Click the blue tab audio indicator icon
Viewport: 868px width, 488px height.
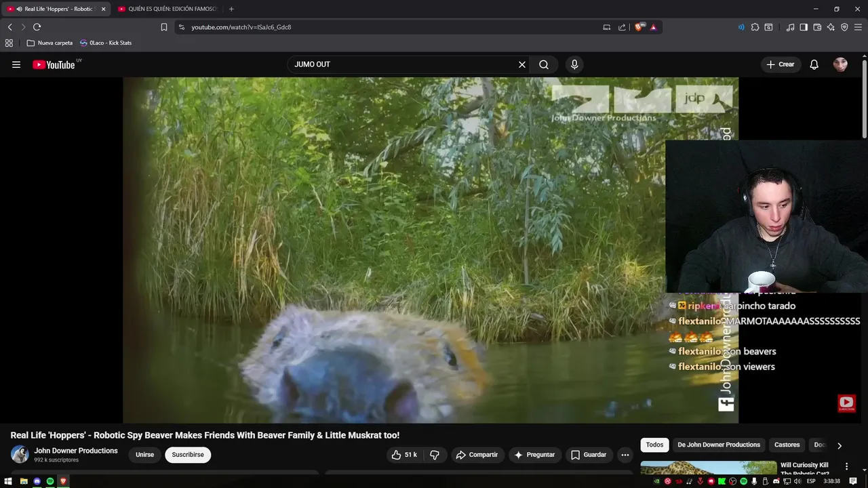click(741, 27)
